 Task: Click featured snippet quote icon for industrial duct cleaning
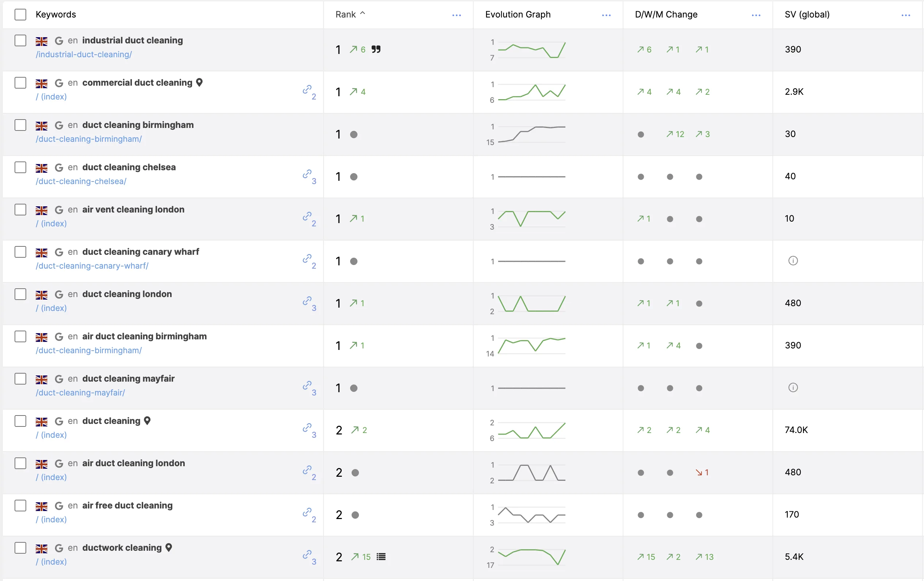point(376,49)
